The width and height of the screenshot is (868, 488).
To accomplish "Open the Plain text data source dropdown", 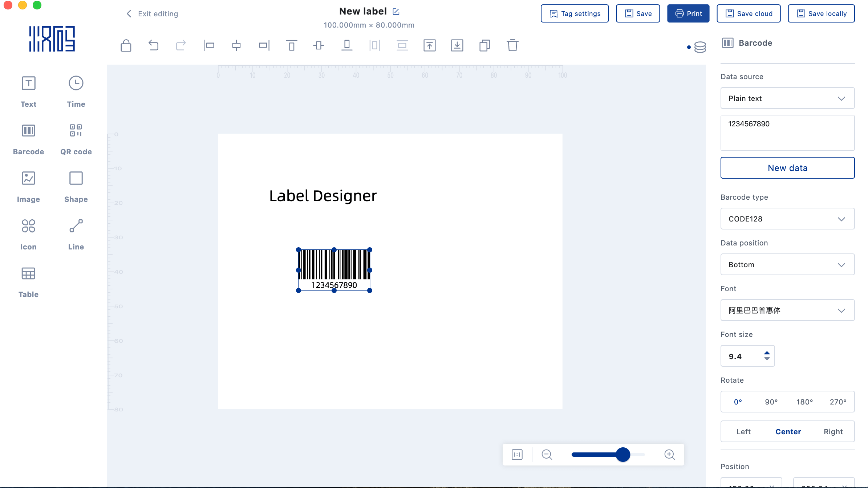I will (787, 98).
